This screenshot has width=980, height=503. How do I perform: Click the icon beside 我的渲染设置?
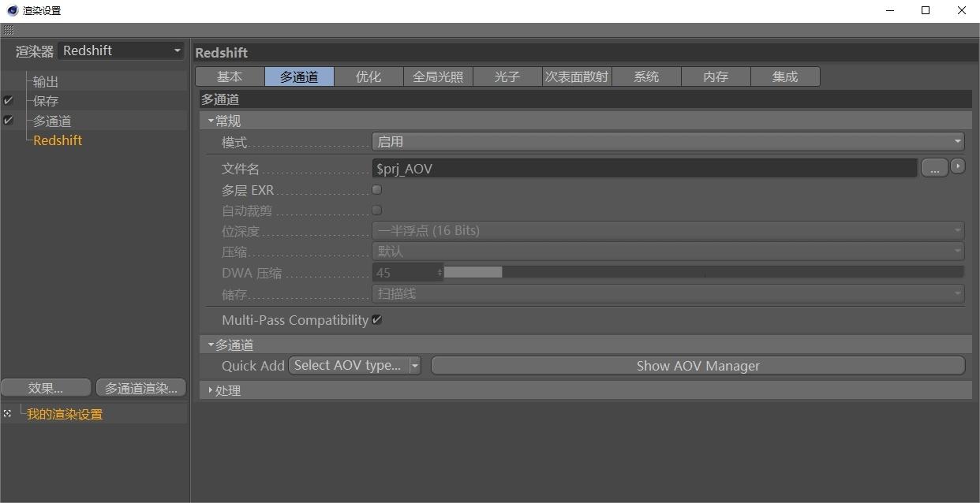pos(7,413)
